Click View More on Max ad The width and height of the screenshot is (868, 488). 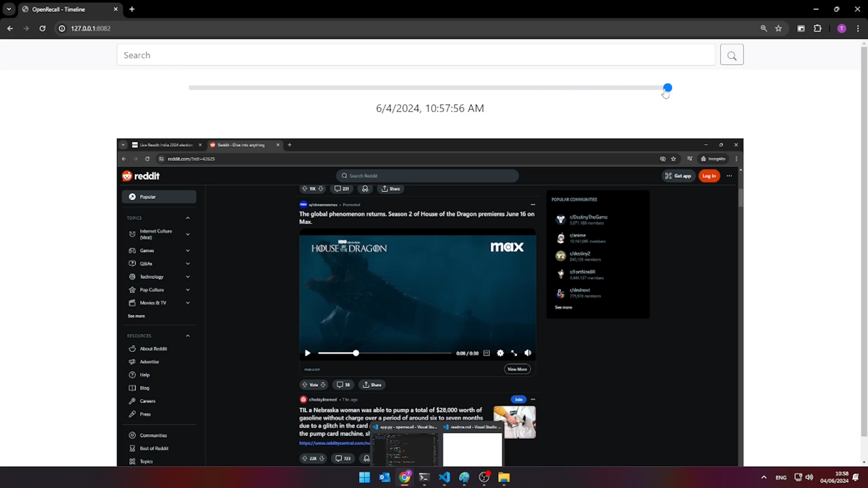tap(517, 369)
